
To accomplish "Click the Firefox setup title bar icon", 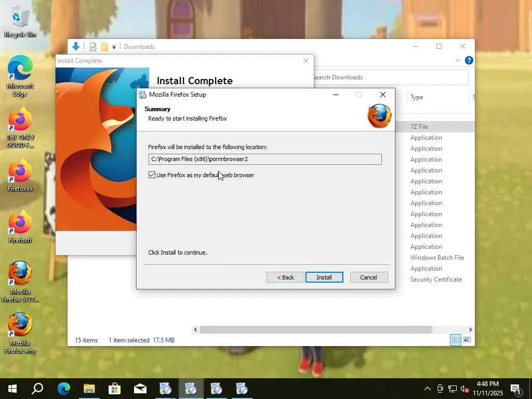I will point(143,95).
